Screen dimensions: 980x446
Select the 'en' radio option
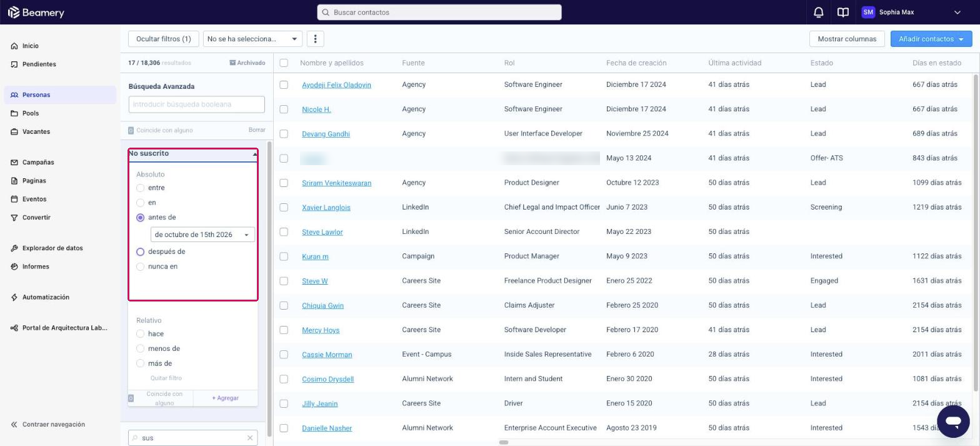pos(140,203)
